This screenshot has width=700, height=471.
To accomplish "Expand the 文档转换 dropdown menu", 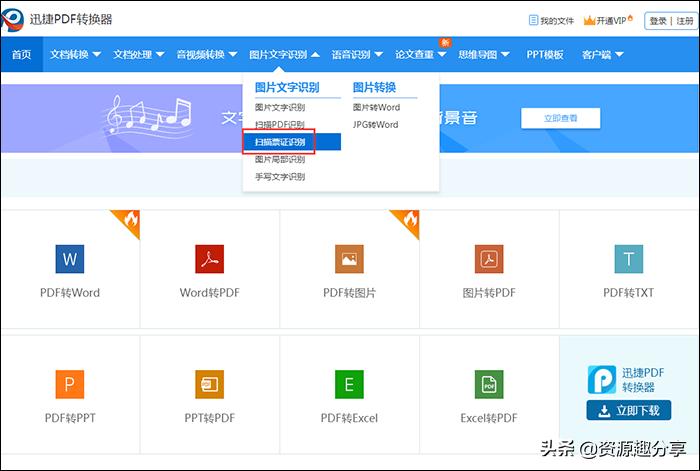I will tap(75, 54).
